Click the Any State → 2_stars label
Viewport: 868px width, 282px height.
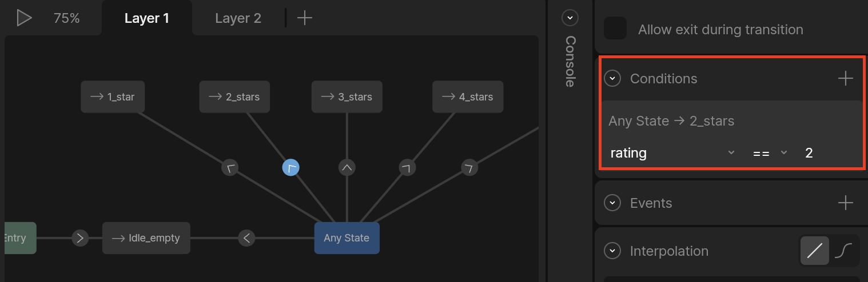671,121
